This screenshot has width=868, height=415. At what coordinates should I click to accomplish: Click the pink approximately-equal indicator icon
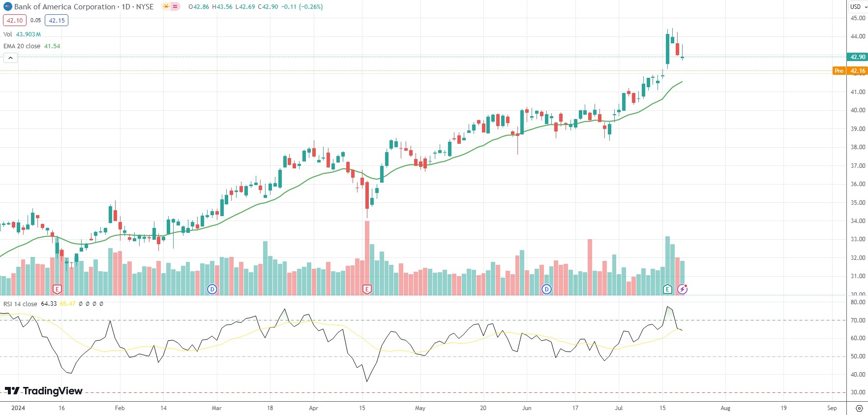[175, 7]
